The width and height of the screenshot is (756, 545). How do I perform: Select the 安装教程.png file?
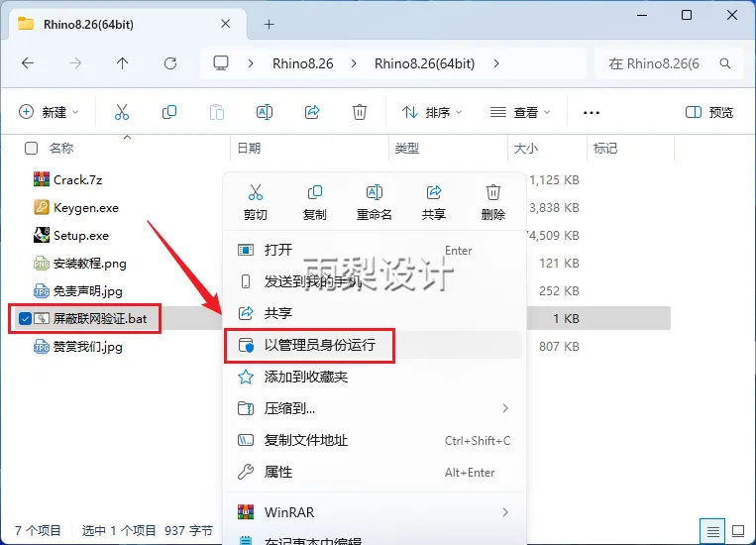[x=80, y=264]
